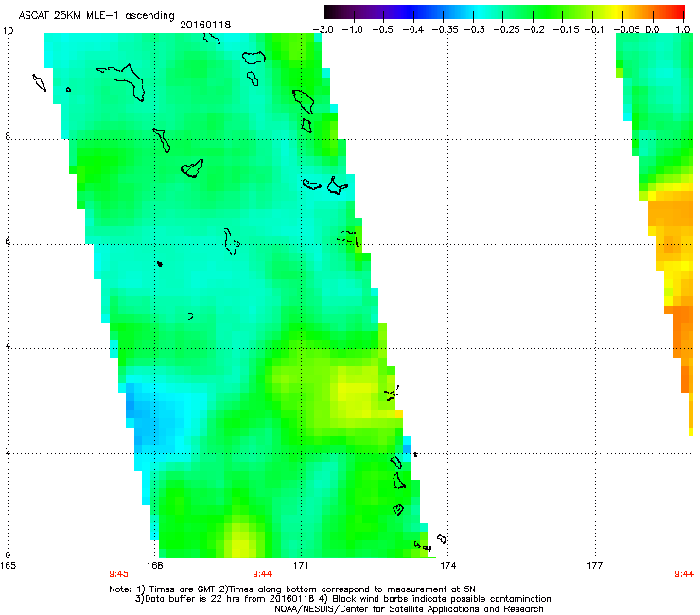Viewport: 700px width, 615px height.
Task: Click the colorbar label 1.0
Action: [x=683, y=30]
